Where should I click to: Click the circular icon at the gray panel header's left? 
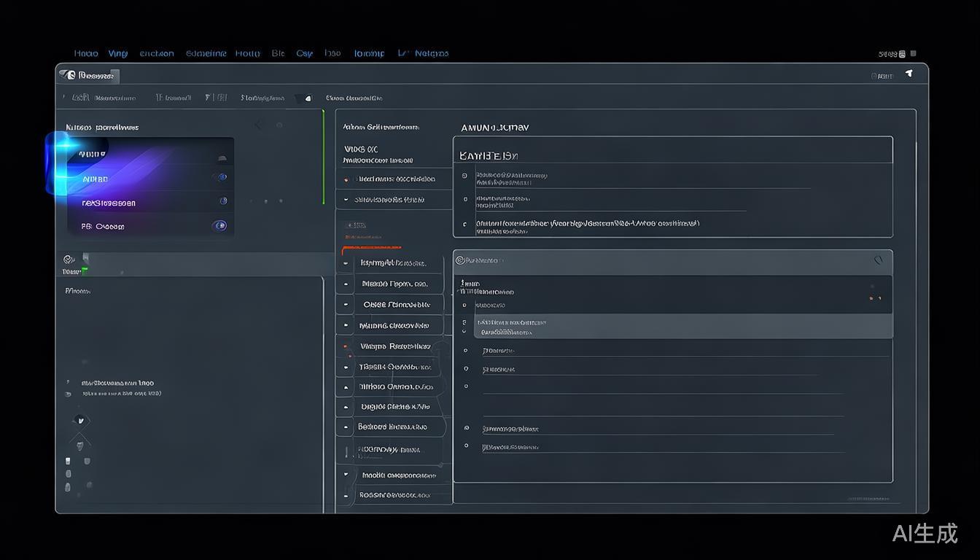(x=460, y=260)
